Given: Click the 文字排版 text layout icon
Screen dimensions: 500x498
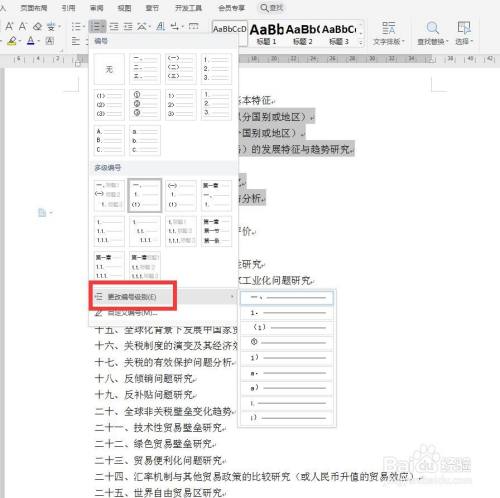Looking at the screenshot, I should pos(388,28).
